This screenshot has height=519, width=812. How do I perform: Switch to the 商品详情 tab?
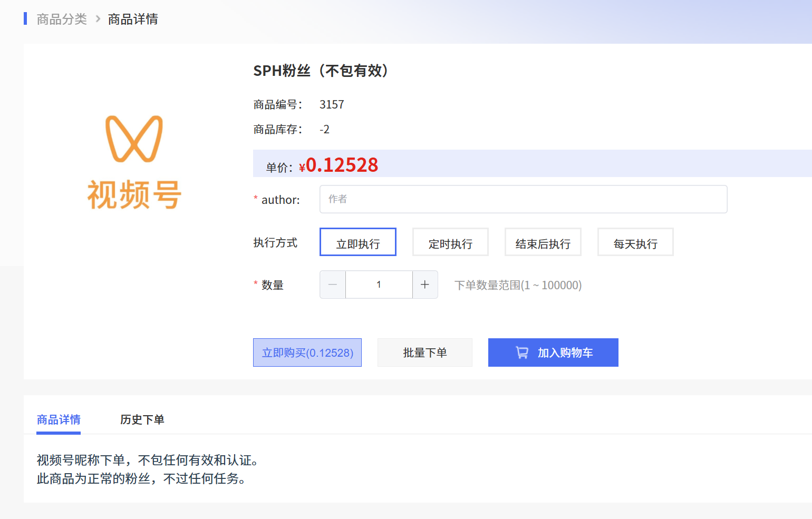pos(59,419)
